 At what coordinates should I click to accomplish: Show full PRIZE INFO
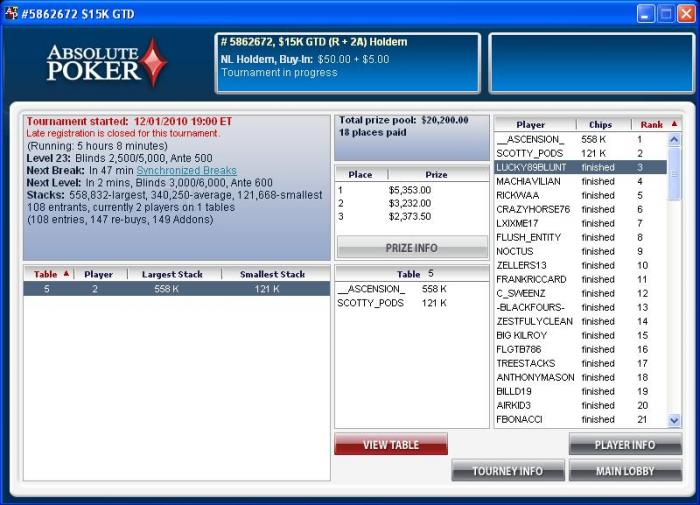[x=412, y=248]
